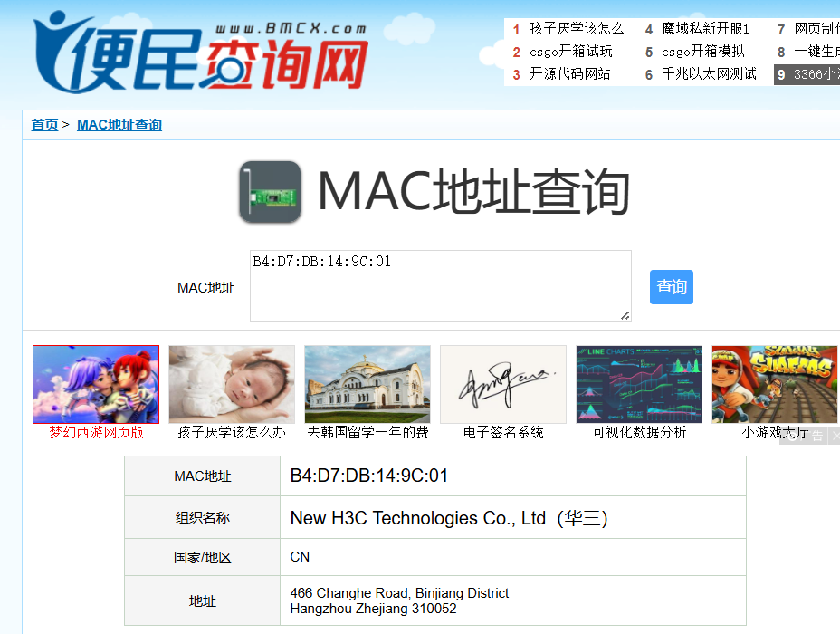Viewport: 840px width, 634px height.
Task: Open the 小游戏大厅 caption link
Action: (775, 433)
